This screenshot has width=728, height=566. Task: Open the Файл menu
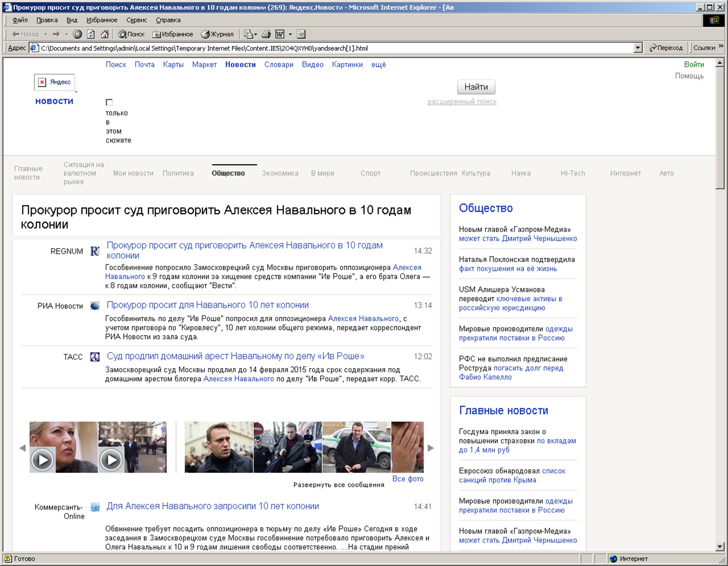20,20
